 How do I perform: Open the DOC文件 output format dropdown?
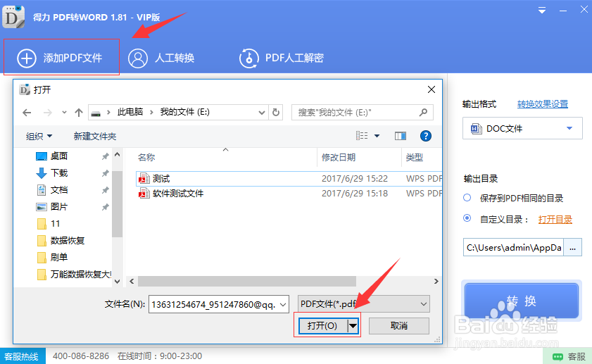(522, 128)
